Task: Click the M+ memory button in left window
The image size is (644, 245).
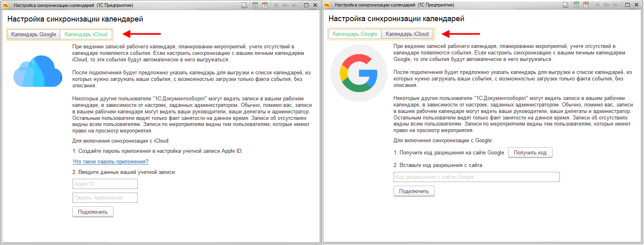Action: tap(285, 5)
